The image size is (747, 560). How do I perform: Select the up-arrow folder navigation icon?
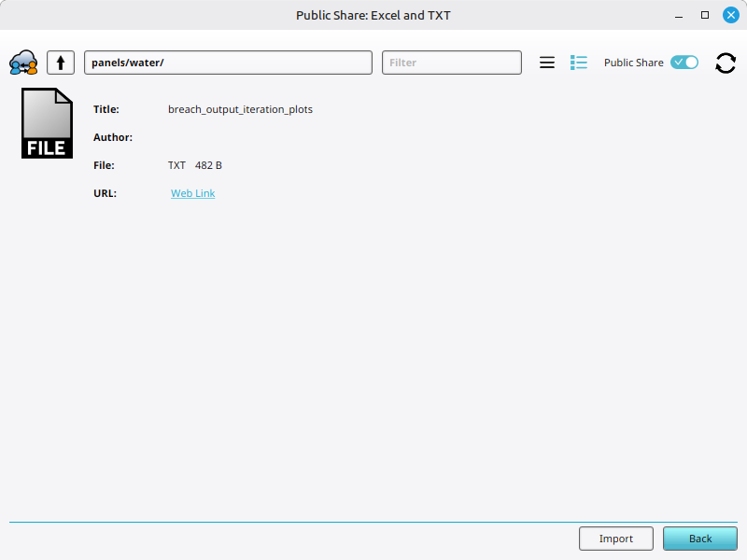click(60, 62)
